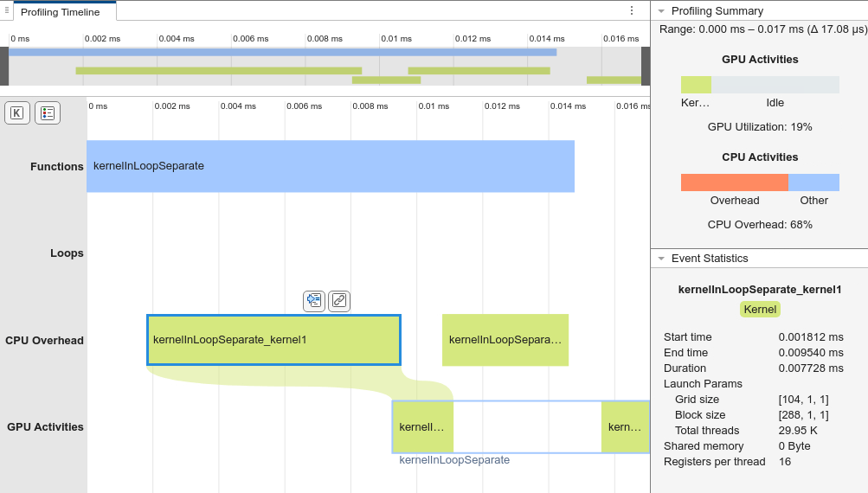Click the orange Overhead segment in CPU bar
Image resolution: width=868 pixels, height=493 pixels.
click(734, 182)
